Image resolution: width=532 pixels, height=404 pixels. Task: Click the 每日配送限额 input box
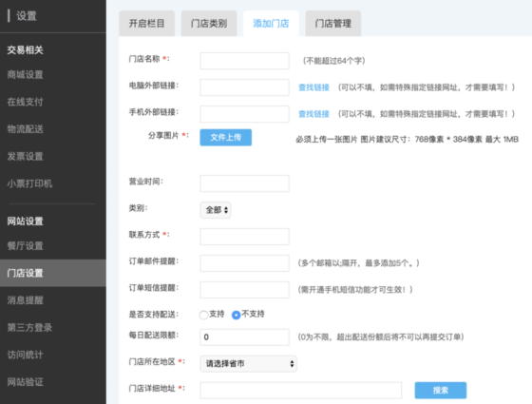[x=245, y=337]
